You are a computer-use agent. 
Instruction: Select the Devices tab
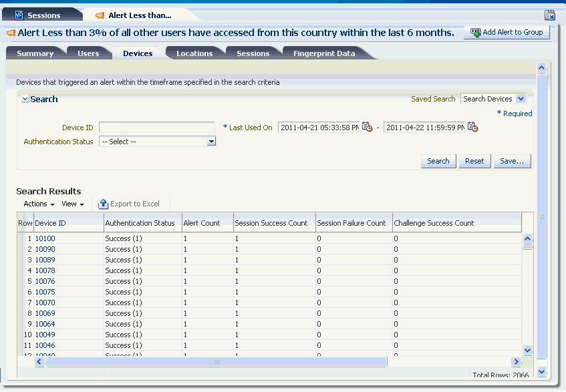click(x=138, y=52)
